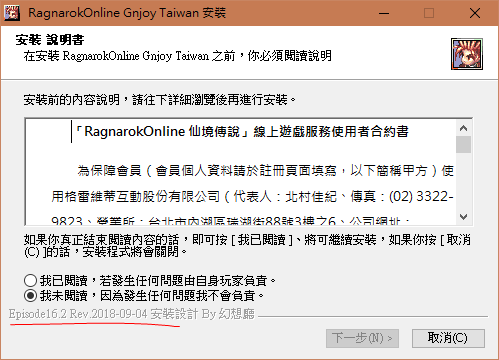Click the agreement text scrollbar thumb
The width and height of the screenshot is (499, 360).
tap(463, 144)
